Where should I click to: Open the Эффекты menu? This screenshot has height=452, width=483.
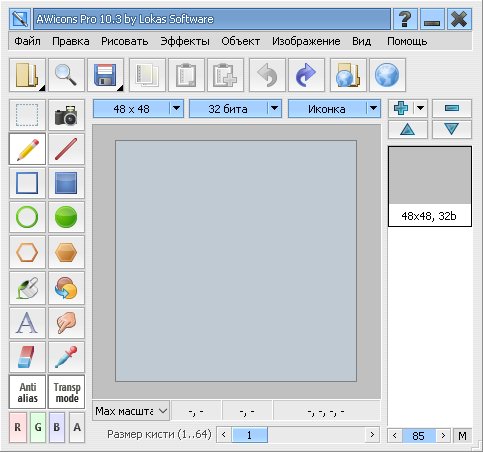point(185,41)
